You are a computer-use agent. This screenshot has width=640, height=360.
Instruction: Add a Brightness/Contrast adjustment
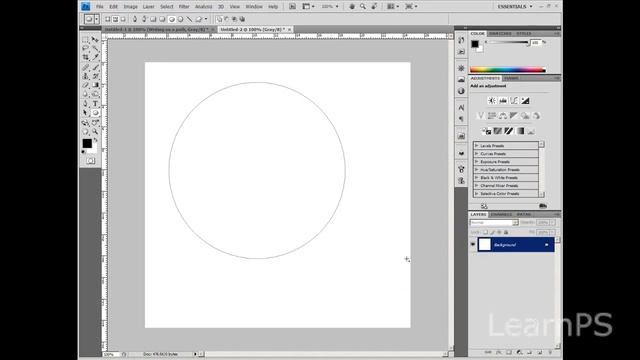click(x=492, y=100)
